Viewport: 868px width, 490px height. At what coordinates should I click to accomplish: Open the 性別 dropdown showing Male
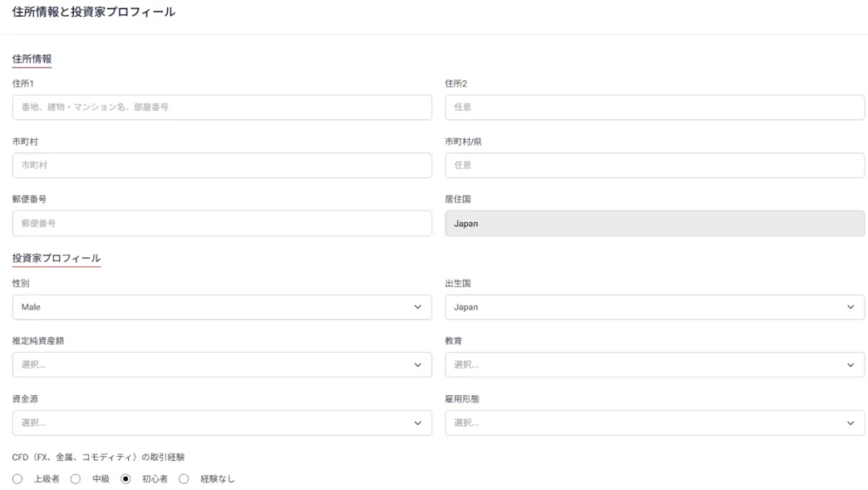(x=220, y=307)
